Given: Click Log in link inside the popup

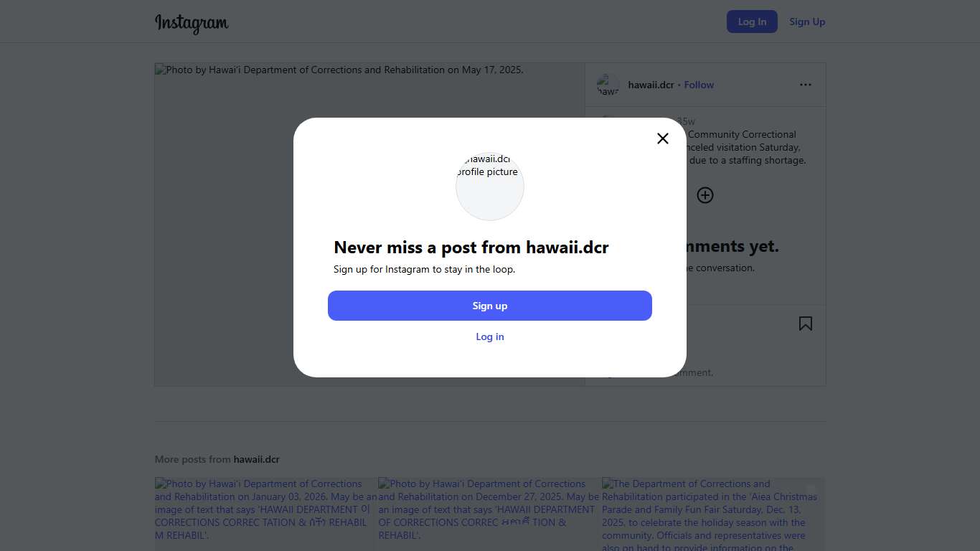Looking at the screenshot, I should coord(490,336).
